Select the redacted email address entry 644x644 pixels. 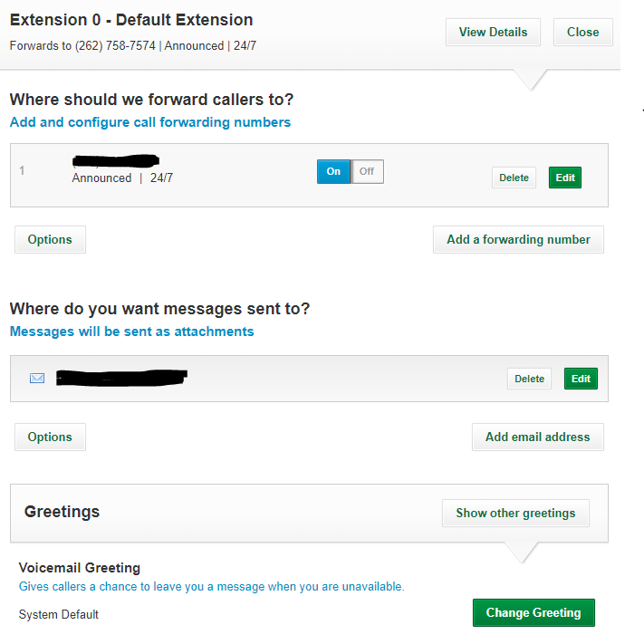coord(121,378)
